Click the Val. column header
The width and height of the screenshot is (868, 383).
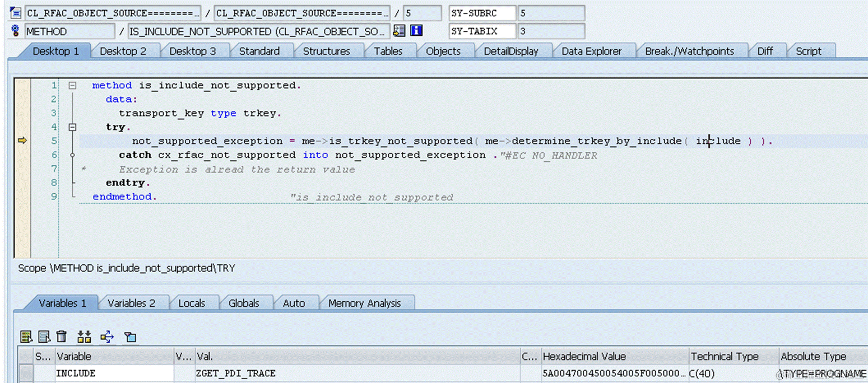(358, 357)
